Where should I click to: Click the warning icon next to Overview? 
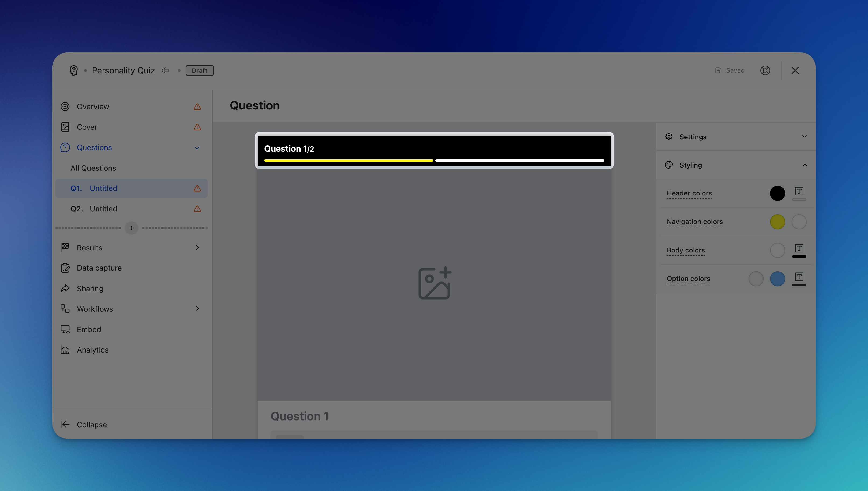[197, 106]
